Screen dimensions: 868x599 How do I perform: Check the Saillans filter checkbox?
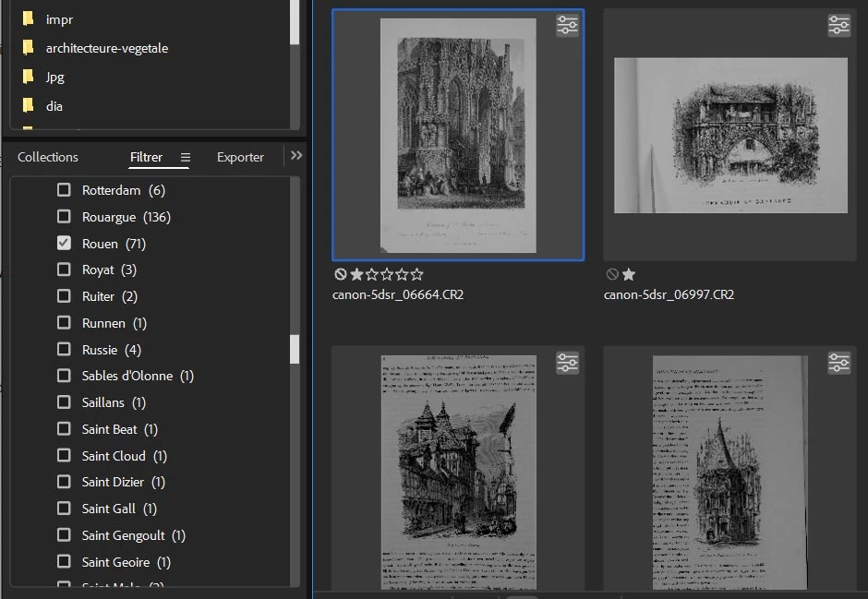(64, 402)
